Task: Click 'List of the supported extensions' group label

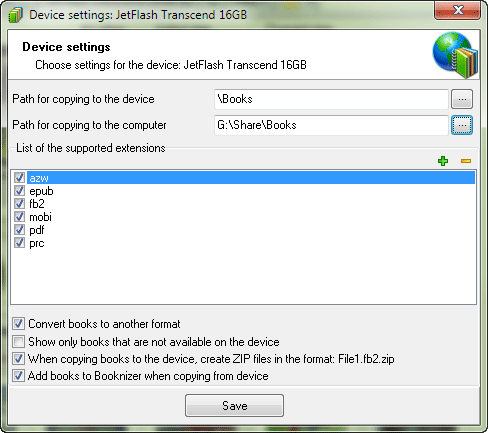Action: (91, 148)
